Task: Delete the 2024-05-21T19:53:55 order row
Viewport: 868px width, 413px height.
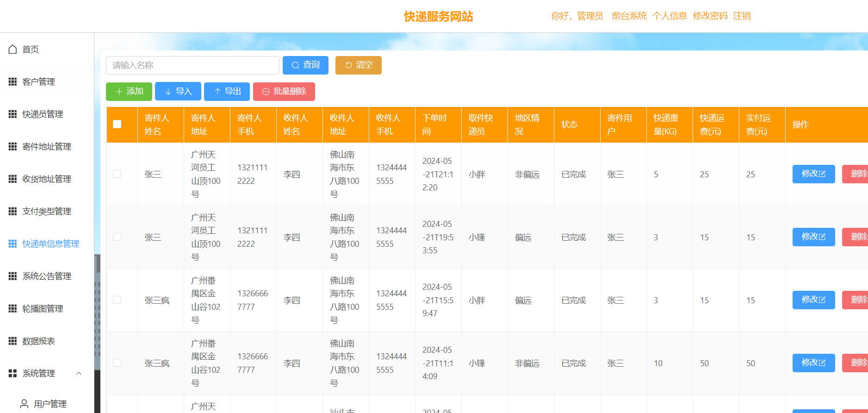Action: pos(855,237)
